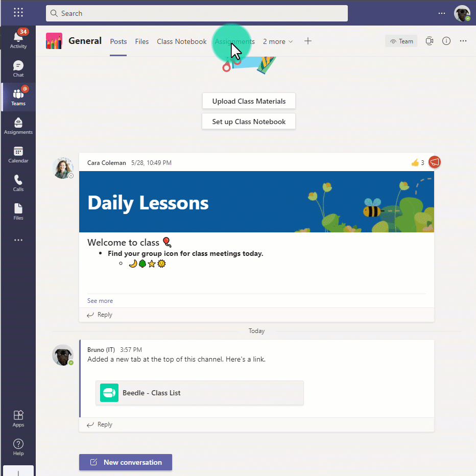Click the Cara Coleman name text
This screenshot has height=476, width=476.
pos(107,163)
